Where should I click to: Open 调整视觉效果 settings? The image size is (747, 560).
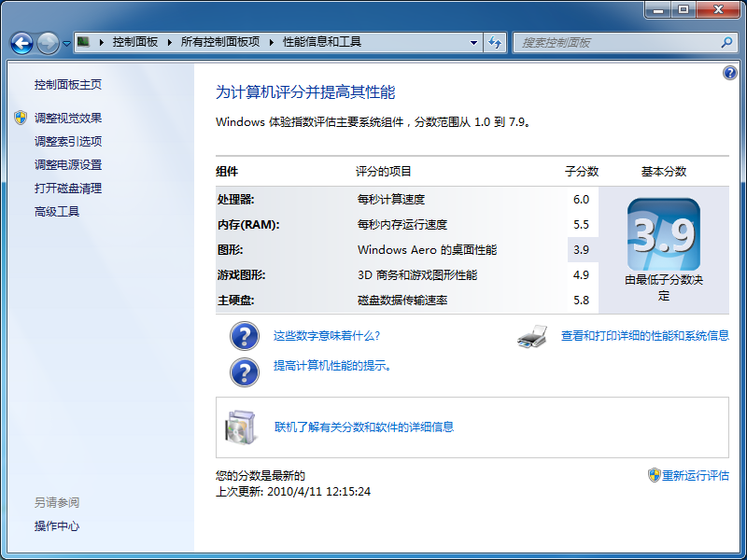68,118
